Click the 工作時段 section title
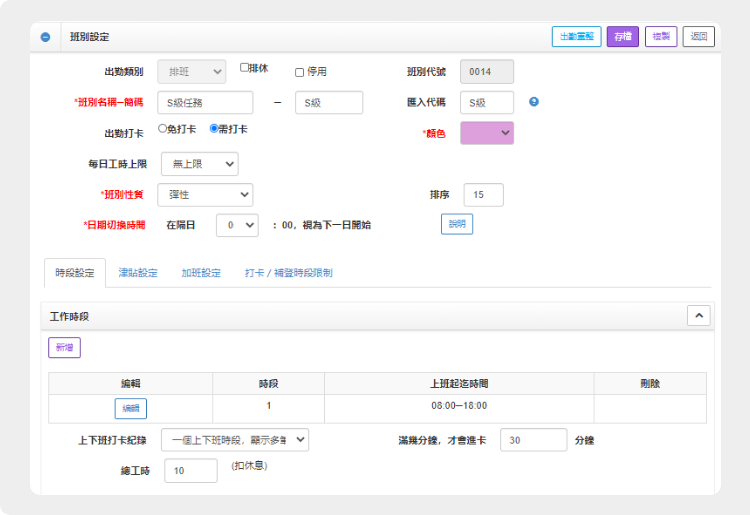The image size is (750, 515). pos(69,317)
